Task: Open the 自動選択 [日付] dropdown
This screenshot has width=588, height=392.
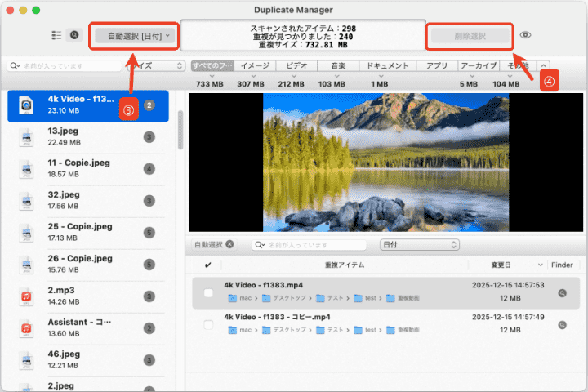Action: (135, 36)
